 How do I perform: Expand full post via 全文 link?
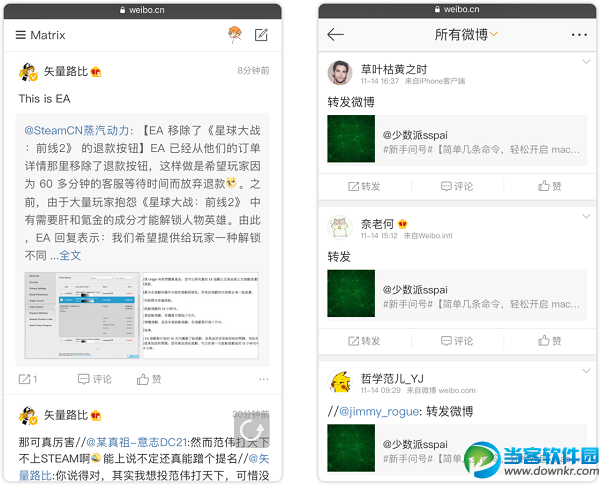pyautogui.click(x=70, y=255)
